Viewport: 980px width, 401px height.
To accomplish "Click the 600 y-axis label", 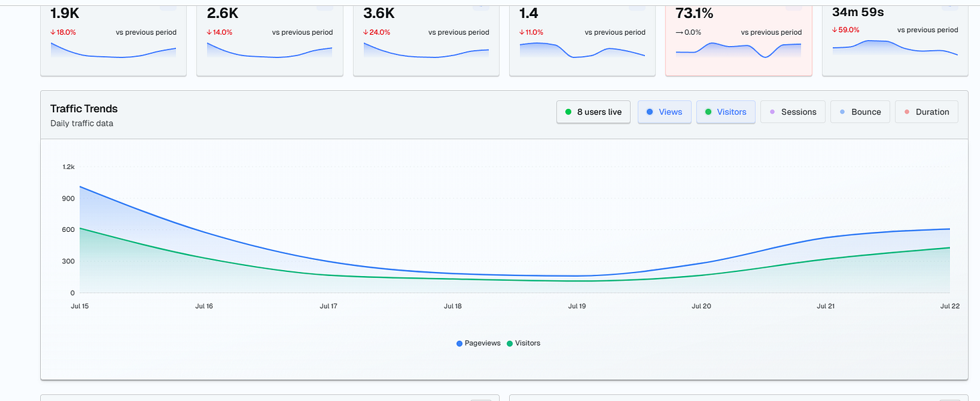I will coord(68,229).
